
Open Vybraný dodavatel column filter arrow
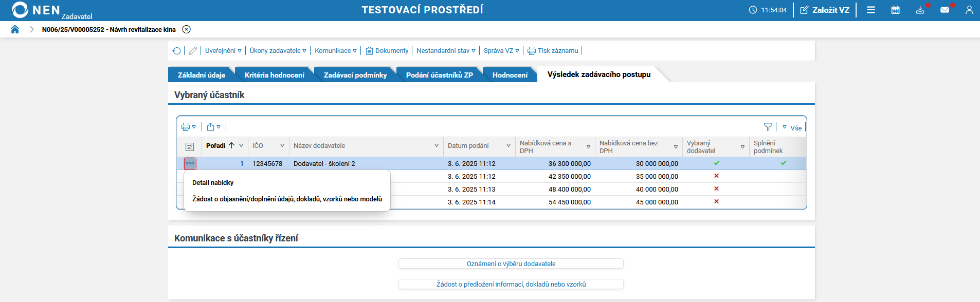742,147
